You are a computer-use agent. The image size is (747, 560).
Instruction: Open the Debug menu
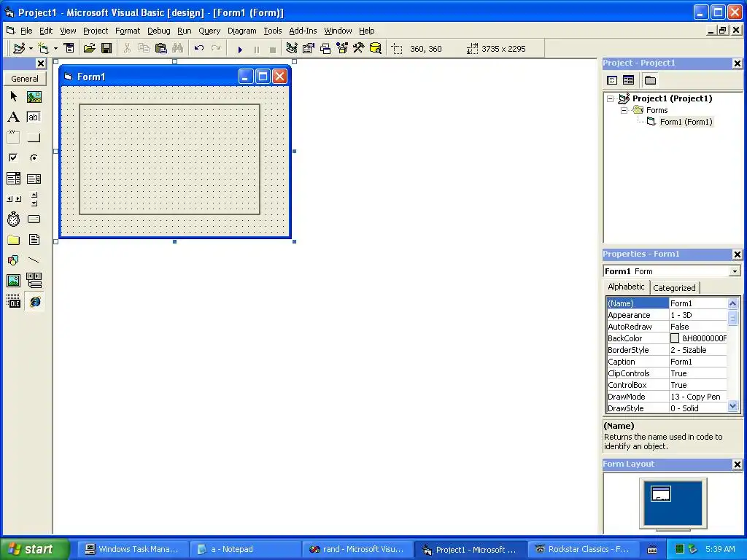pyautogui.click(x=158, y=31)
